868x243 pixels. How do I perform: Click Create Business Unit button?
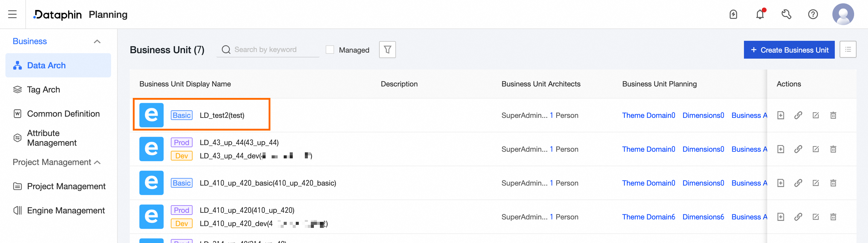coord(789,50)
